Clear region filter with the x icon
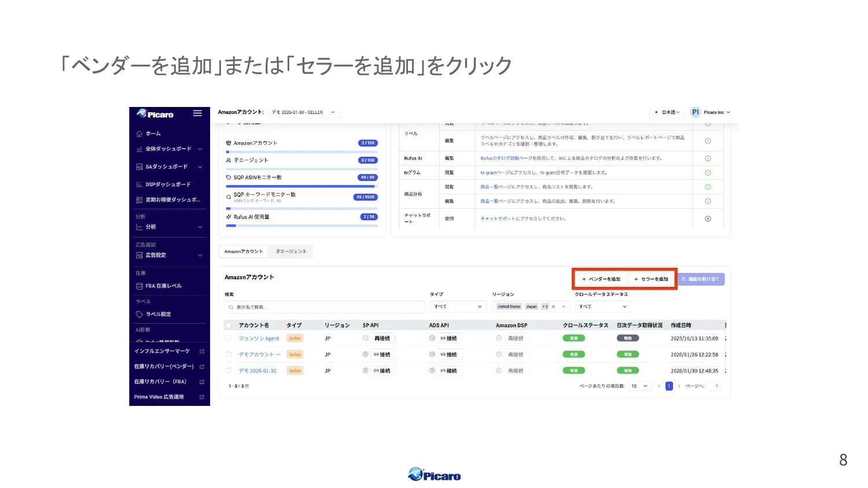Viewport: 868px width, 488px height. 553,307
